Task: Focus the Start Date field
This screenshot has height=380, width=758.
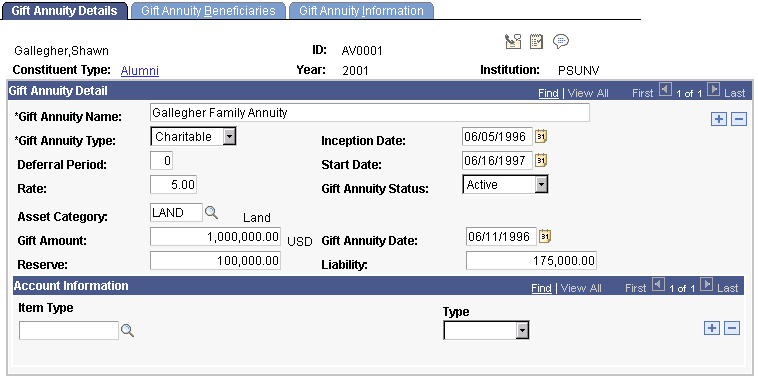Action: [x=497, y=161]
